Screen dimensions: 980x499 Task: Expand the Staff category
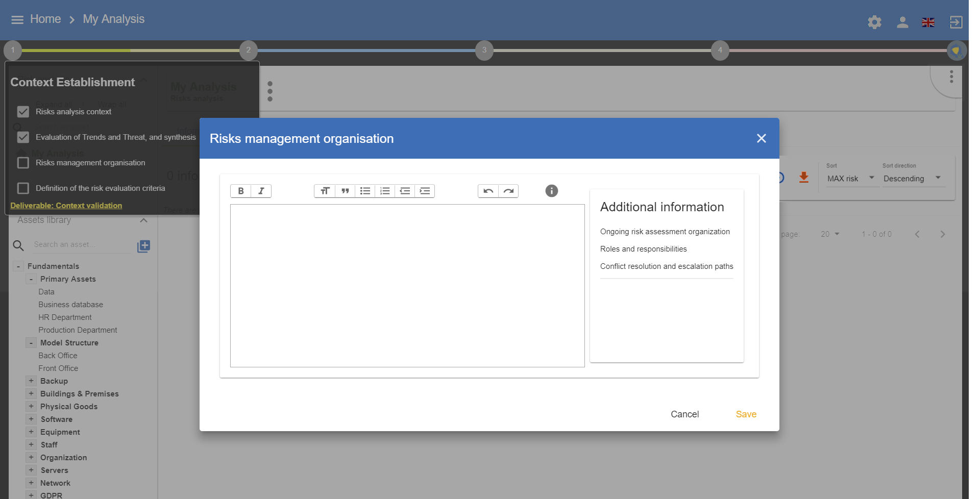pyautogui.click(x=31, y=444)
